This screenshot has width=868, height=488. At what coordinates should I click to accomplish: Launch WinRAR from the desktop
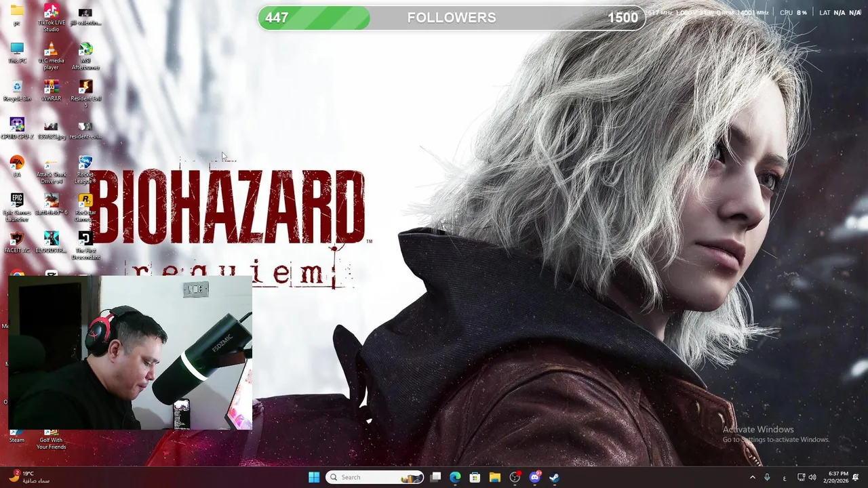coord(51,90)
